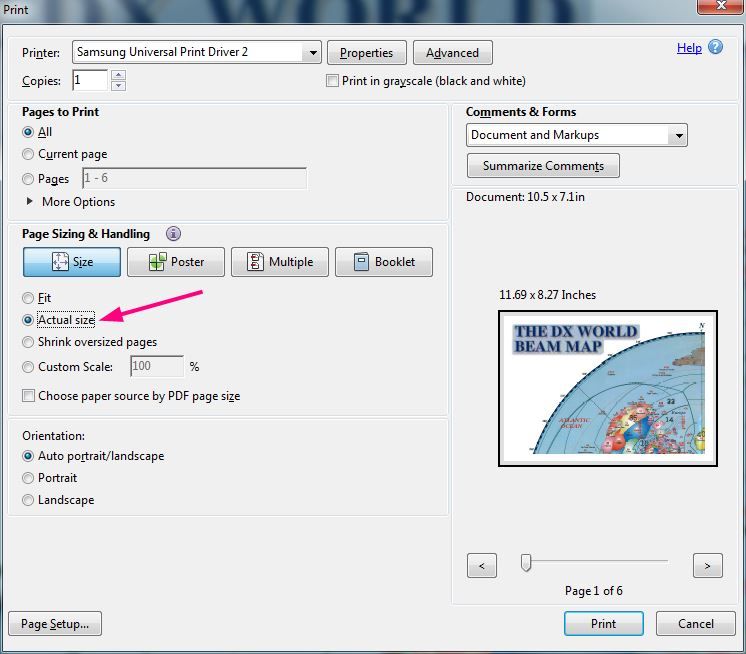Select the Poster layout button
The height and width of the screenshot is (654, 746).
point(175,262)
